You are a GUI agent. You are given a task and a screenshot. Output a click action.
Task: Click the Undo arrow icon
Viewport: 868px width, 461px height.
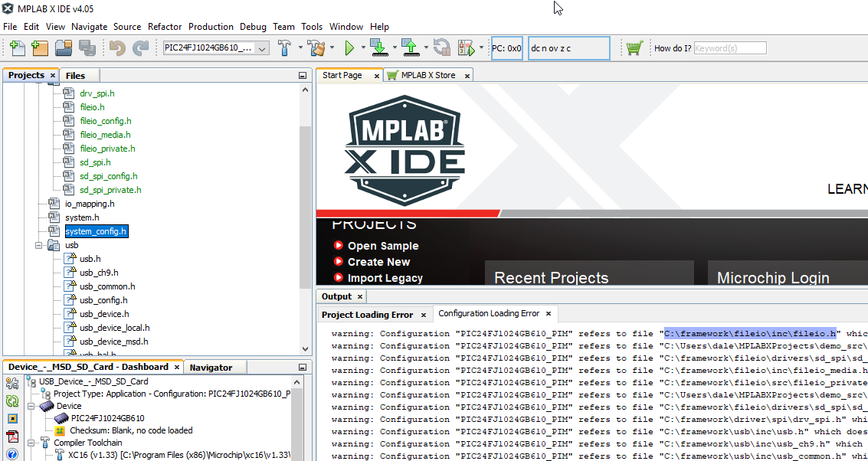116,48
